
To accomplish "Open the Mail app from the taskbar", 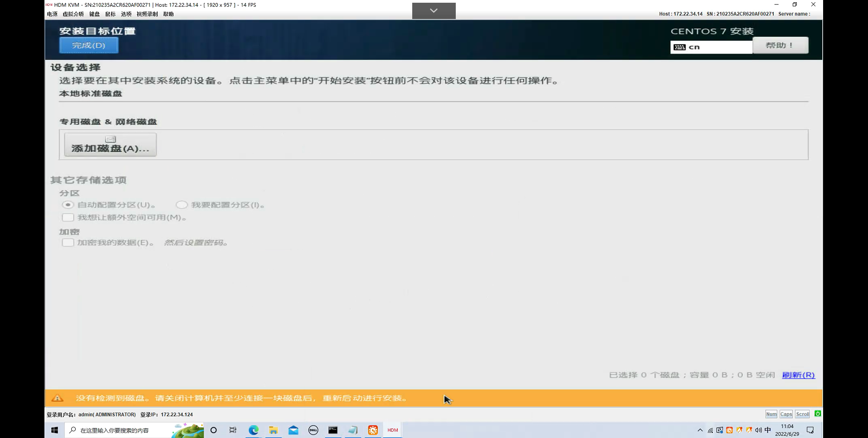I will click(293, 430).
